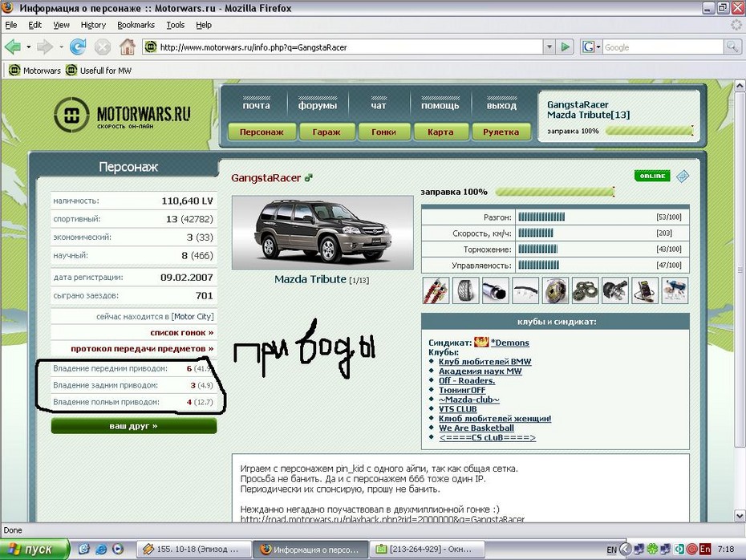This screenshot has width=746, height=560.
Task: Expand the address bar URL dropdown
Action: [x=549, y=47]
